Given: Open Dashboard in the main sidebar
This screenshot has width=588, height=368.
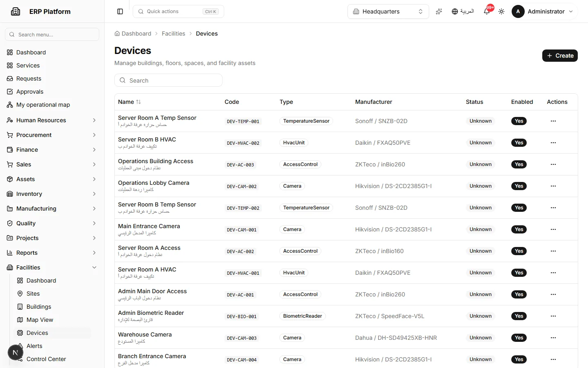Looking at the screenshot, I should (x=52, y=52).
